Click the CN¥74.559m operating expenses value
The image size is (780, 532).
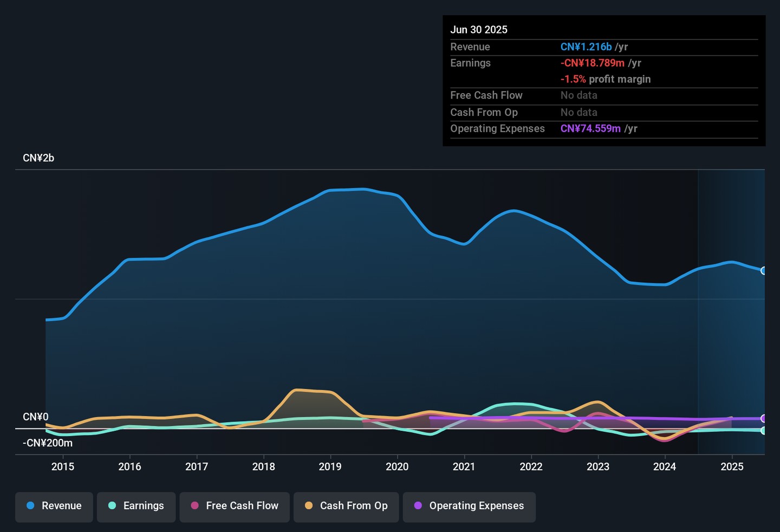[x=590, y=129]
